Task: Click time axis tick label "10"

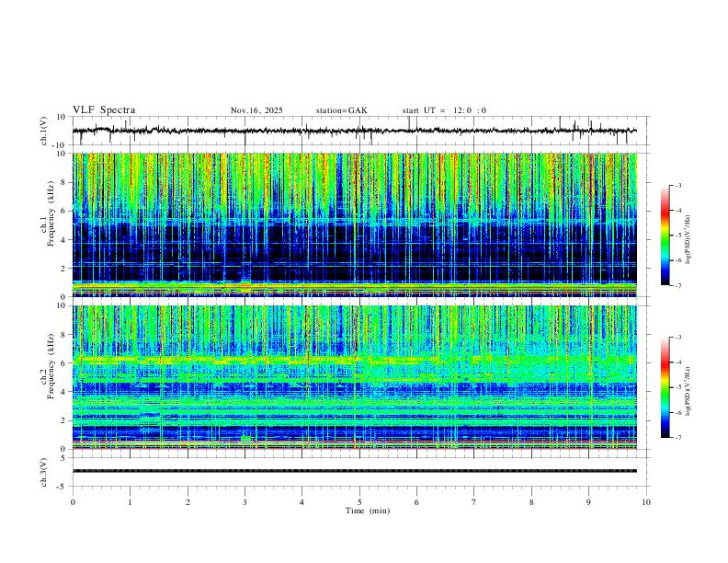Action: 646,502
